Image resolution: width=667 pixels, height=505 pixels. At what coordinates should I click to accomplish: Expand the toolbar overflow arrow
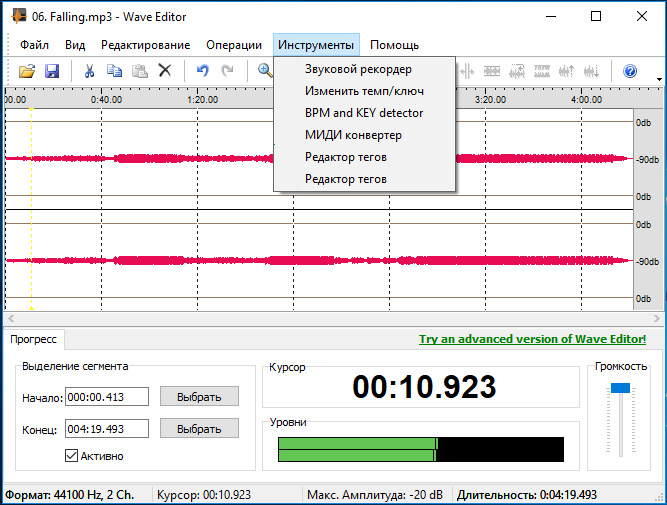click(x=659, y=79)
